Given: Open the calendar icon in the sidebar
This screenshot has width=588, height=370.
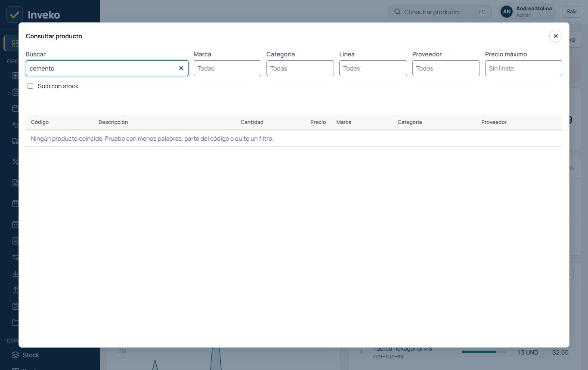Looking at the screenshot, I should tap(15, 108).
